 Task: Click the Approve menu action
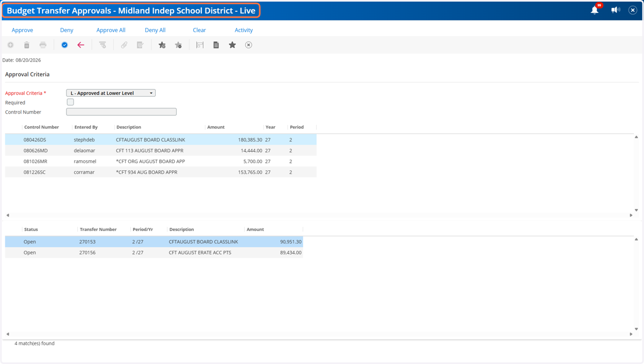coord(23,30)
